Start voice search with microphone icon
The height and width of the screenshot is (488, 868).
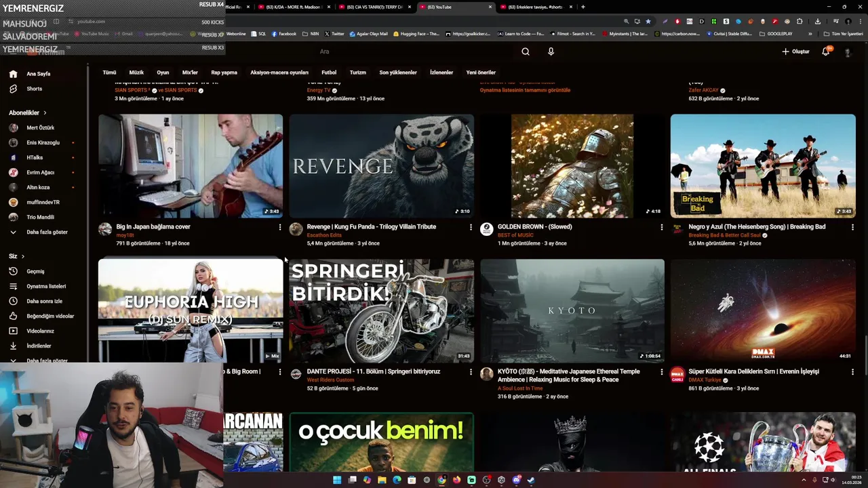click(x=551, y=52)
